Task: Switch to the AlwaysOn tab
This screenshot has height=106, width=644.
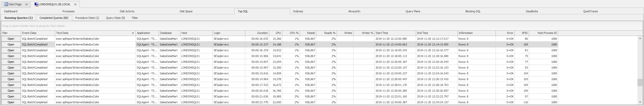Action: click(354, 11)
